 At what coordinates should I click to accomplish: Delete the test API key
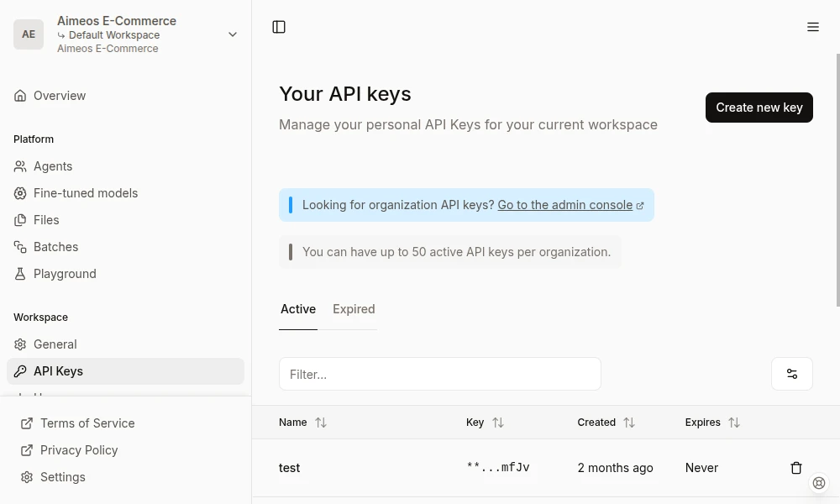pos(795,468)
